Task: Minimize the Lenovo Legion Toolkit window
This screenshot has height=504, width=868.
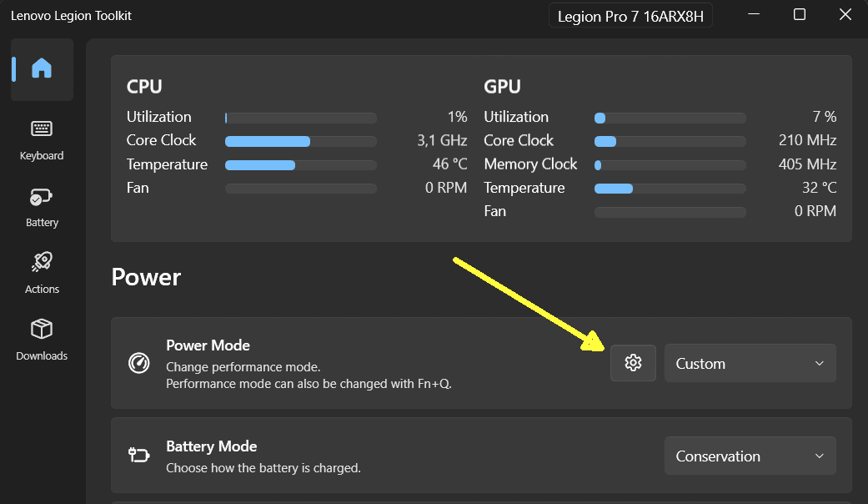Action: pyautogui.click(x=755, y=14)
